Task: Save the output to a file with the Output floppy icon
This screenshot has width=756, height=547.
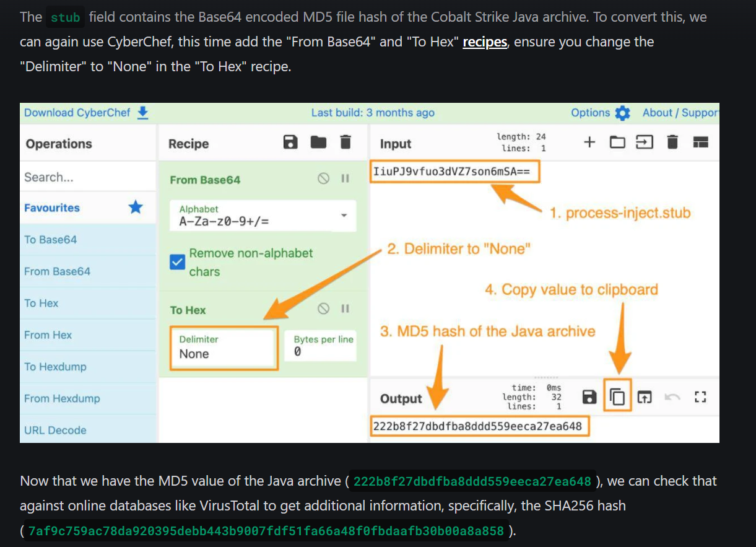Action: 590,397
